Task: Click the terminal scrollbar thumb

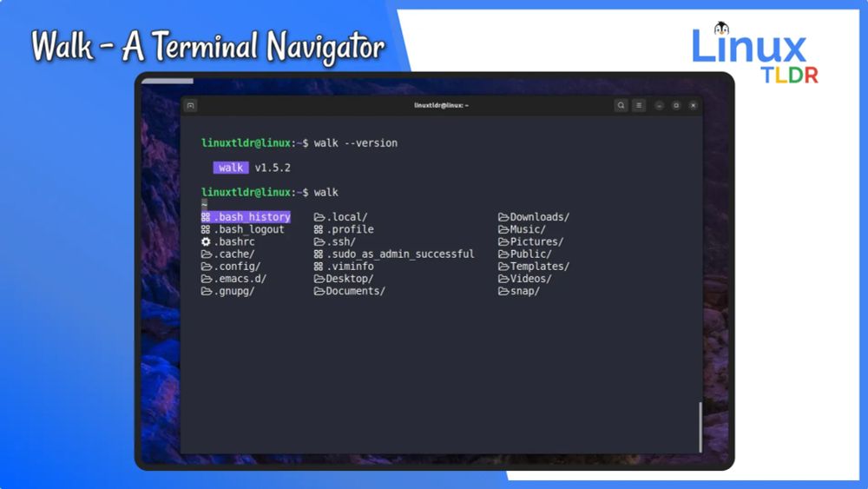Action: click(x=700, y=427)
